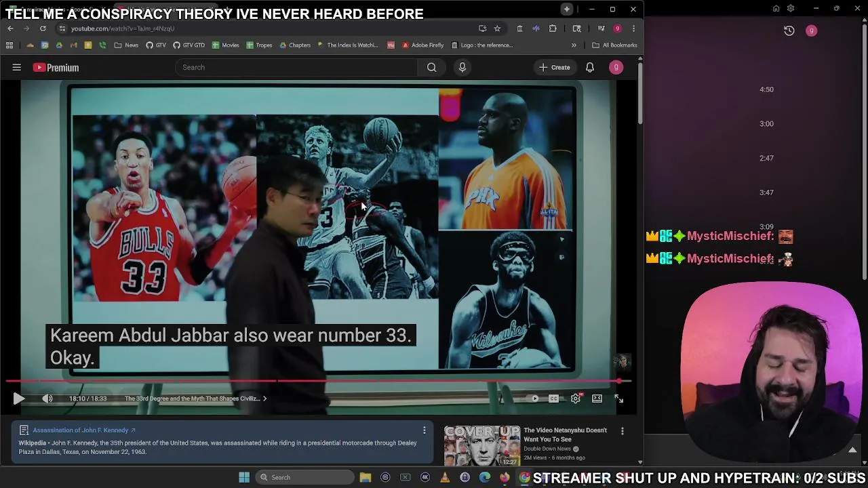Open Microsoft Edge from the taskbar
This screenshot has width=868, height=488.
(484, 477)
